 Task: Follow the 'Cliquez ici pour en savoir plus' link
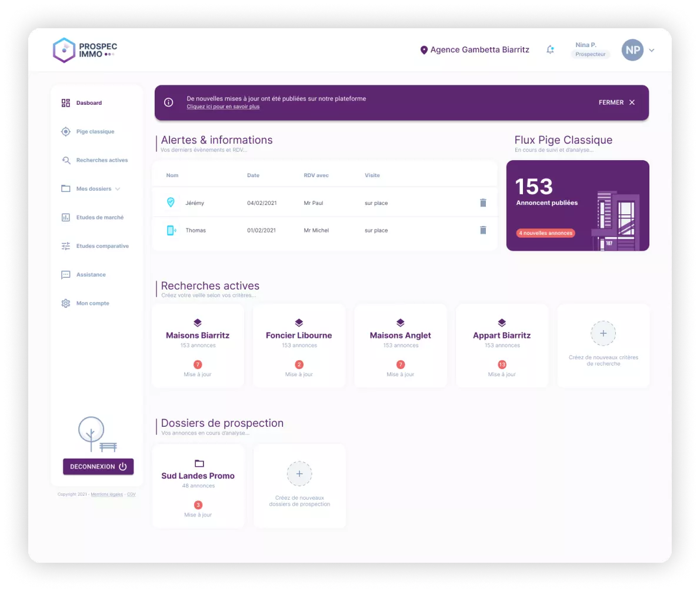coord(223,107)
